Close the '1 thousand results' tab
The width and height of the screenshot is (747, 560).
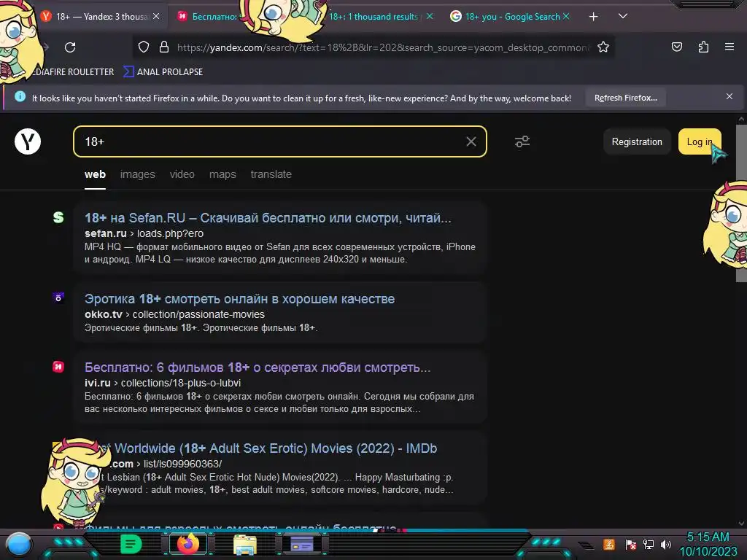pos(430,16)
